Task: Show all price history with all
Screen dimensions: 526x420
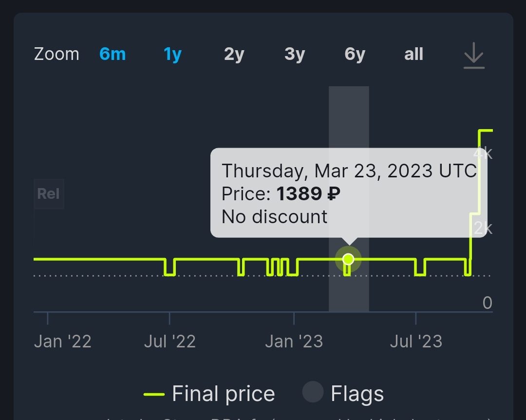Action: pos(413,54)
